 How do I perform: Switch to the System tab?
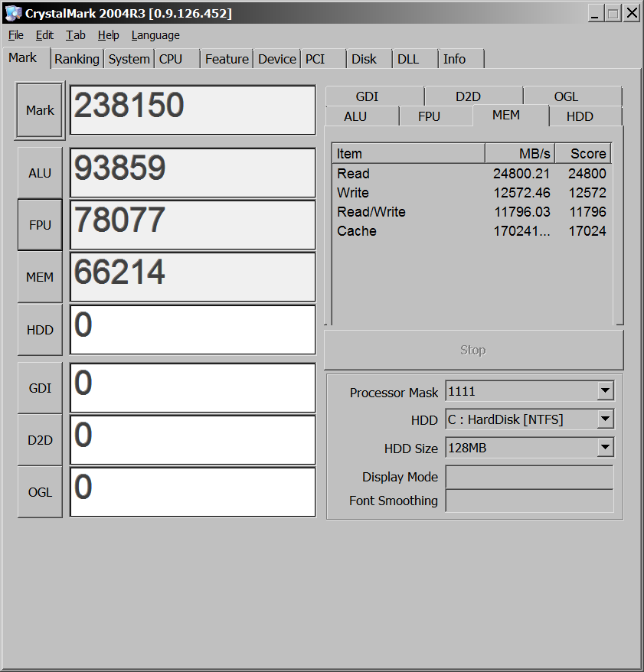(x=129, y=59)
